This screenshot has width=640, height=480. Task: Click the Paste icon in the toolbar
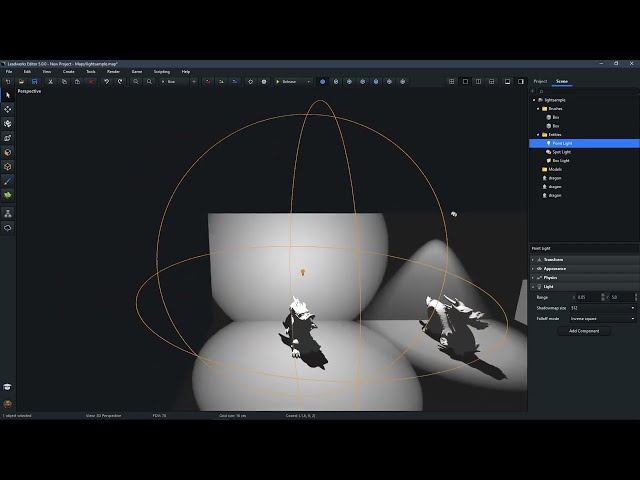click(77, 82)
